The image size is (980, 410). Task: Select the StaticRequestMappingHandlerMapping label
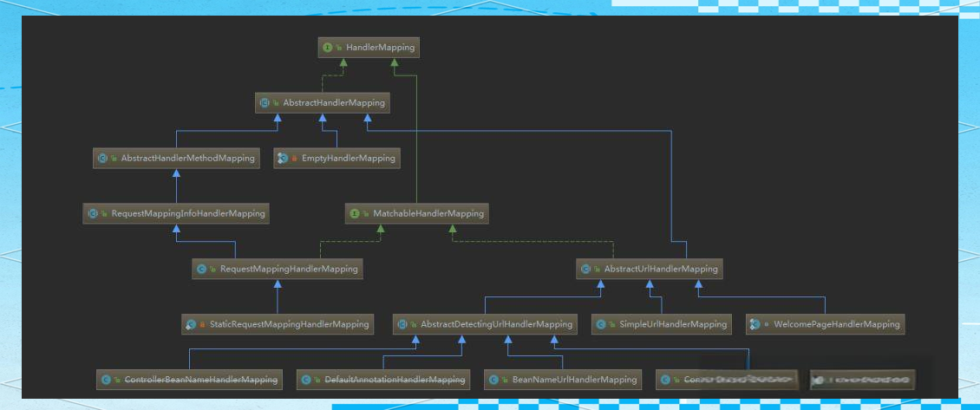pos(289,324)
